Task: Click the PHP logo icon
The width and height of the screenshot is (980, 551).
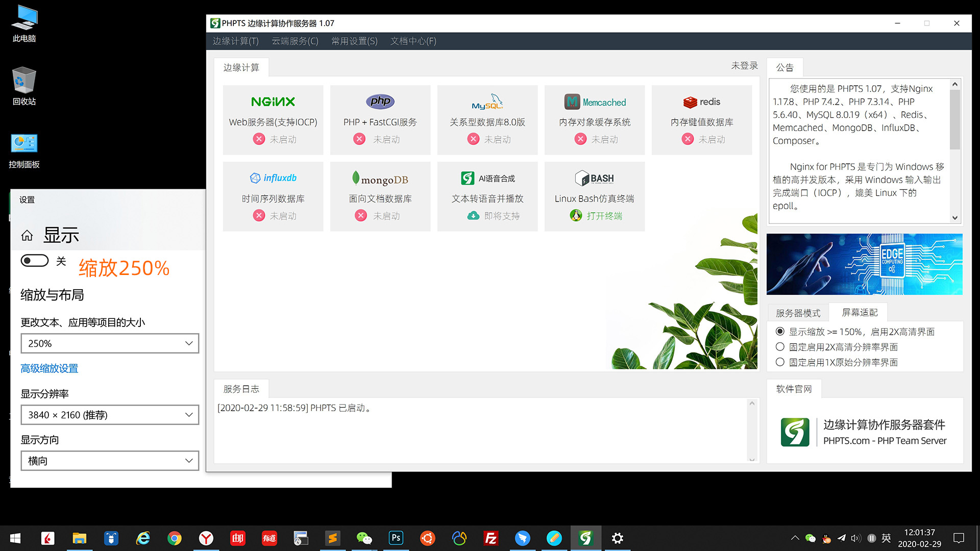Action: [x=380, y=102]
